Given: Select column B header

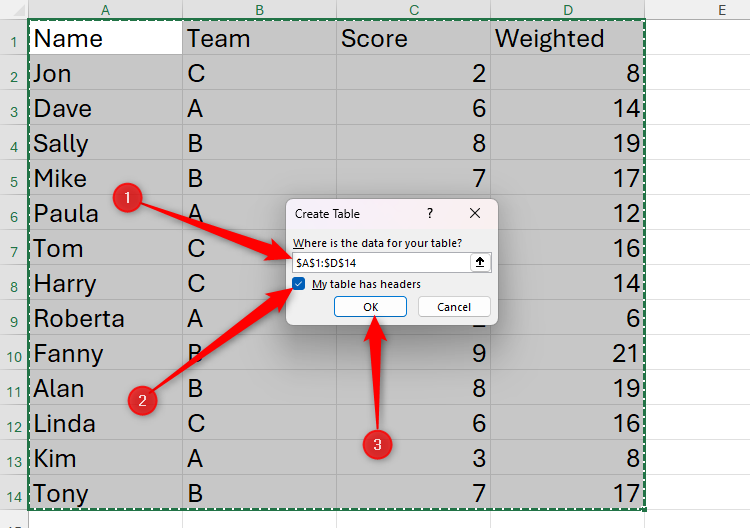Looking at the screenshot, I should coord(259,9).
